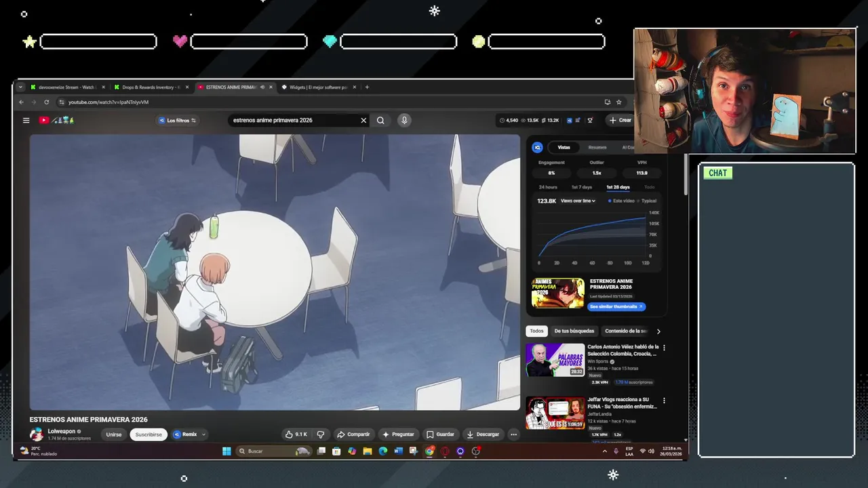Open options for Jeffar Vlogs video
Image resolution: width=868 pixels, height=488 pixels.
pos(664,401)
